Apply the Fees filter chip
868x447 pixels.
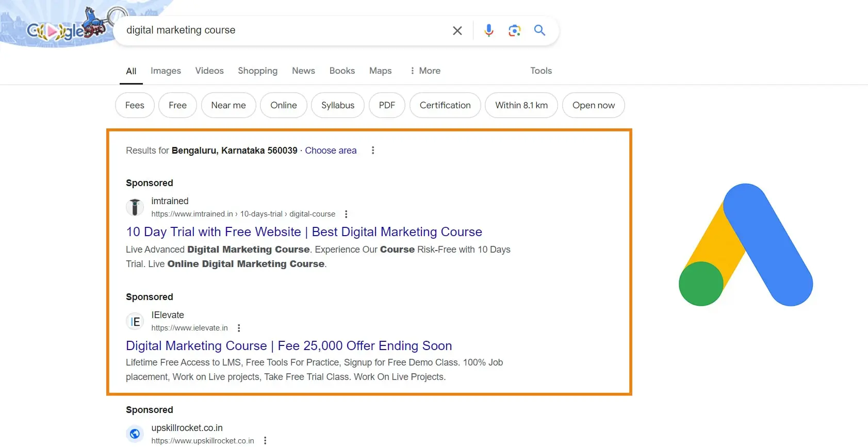pyautogui.click(x=135, y=105)
